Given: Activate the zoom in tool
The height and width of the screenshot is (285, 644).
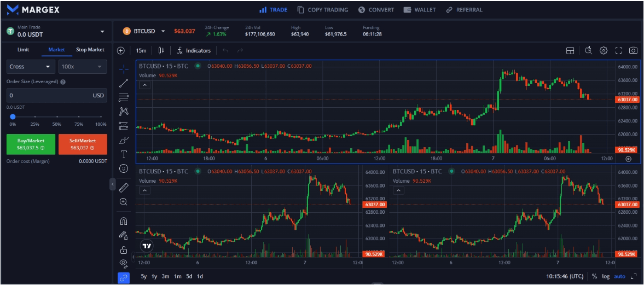Looking at the screenshot, I should [124, 202].
